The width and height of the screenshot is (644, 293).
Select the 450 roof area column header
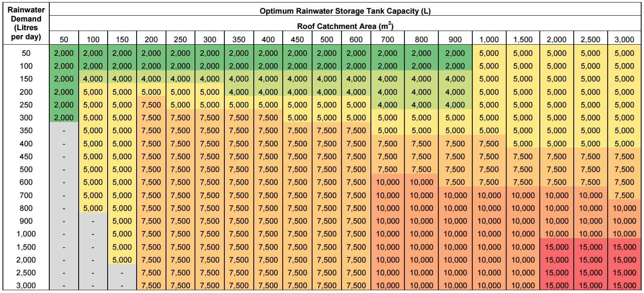(x=297, y=40)
